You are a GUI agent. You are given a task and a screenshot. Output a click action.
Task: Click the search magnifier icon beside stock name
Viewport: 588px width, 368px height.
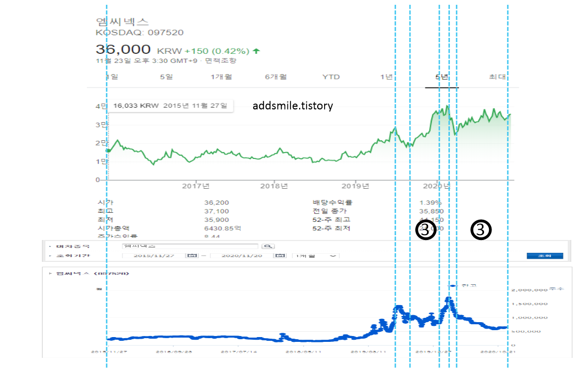click(268, 246)
